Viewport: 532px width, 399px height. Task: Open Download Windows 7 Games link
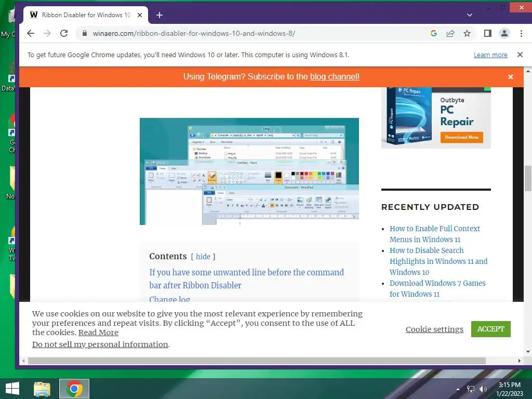[x=437, y=288]
